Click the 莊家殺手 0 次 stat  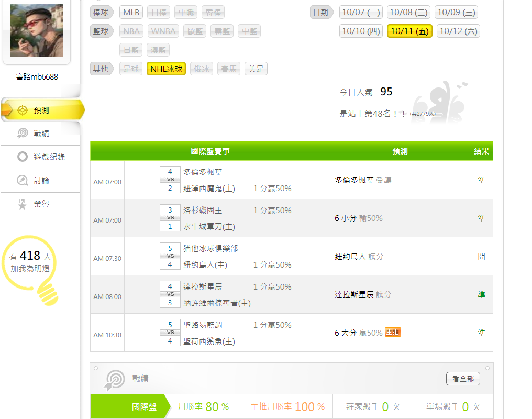pyautogui.click(x=373, y=406)
